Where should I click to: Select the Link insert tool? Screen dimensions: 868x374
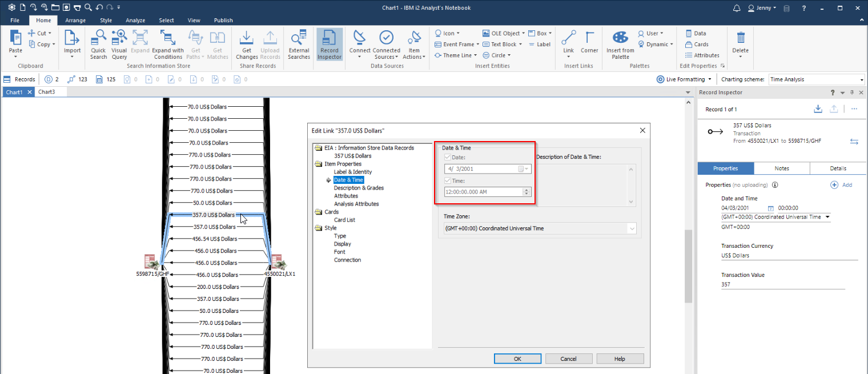click(568, 43)
